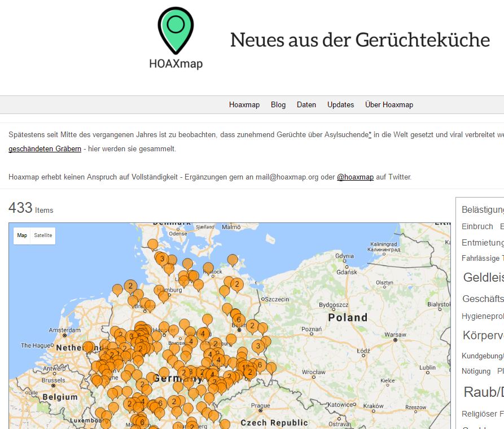Screen dimensions: 504x429
Task: Click the northernmost single marker below Denmark
Action: tap(152, 244)
